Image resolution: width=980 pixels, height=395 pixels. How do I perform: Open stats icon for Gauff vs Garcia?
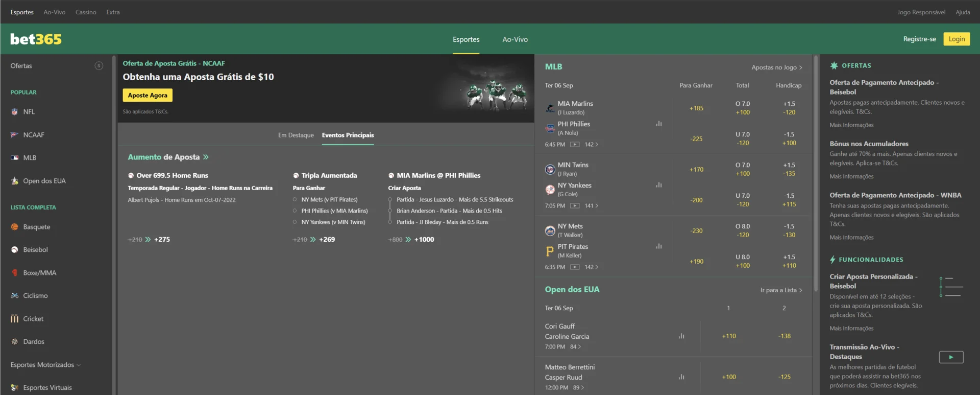pyautogui.click(x=681, y=336)
